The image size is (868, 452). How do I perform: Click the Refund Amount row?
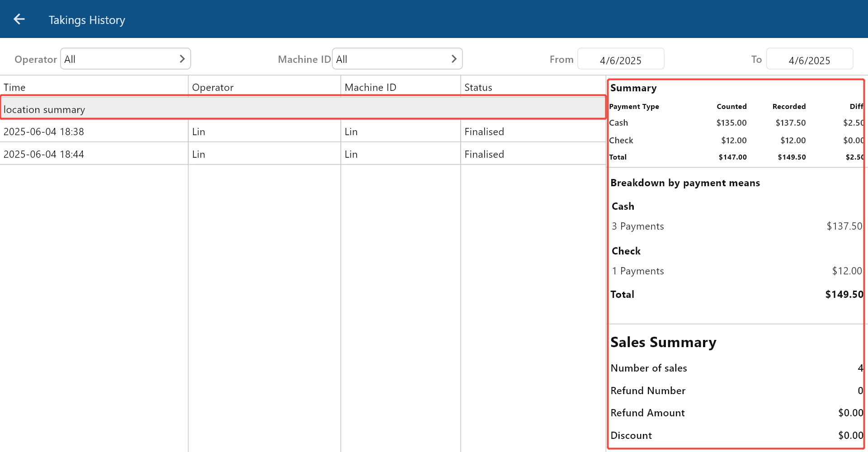click(x=736, y=413)
